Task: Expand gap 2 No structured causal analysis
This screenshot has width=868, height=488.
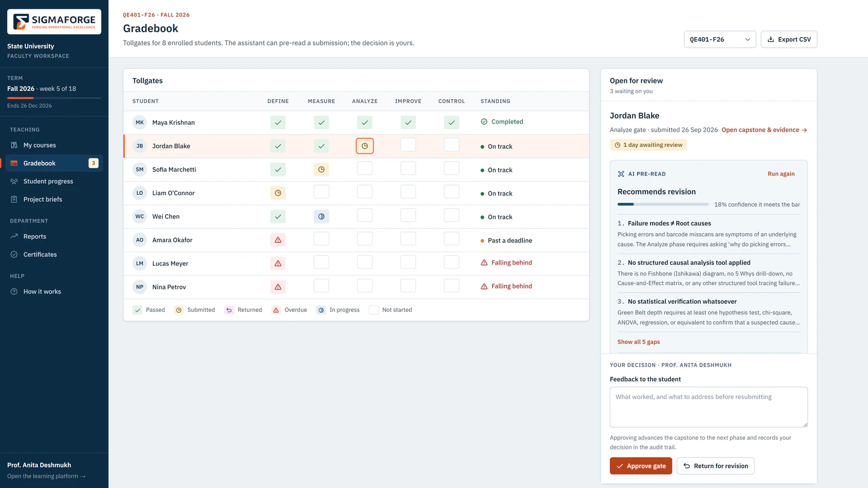Action: pyautogui.click(x=709, y=273)
